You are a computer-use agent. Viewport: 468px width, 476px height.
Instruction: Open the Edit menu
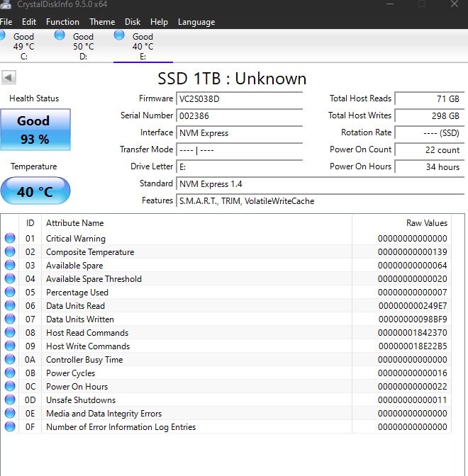click(29, 22)
